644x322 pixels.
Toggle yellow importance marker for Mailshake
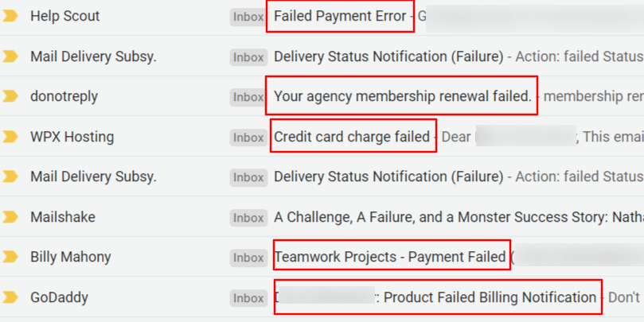click(x=10, y=217)
